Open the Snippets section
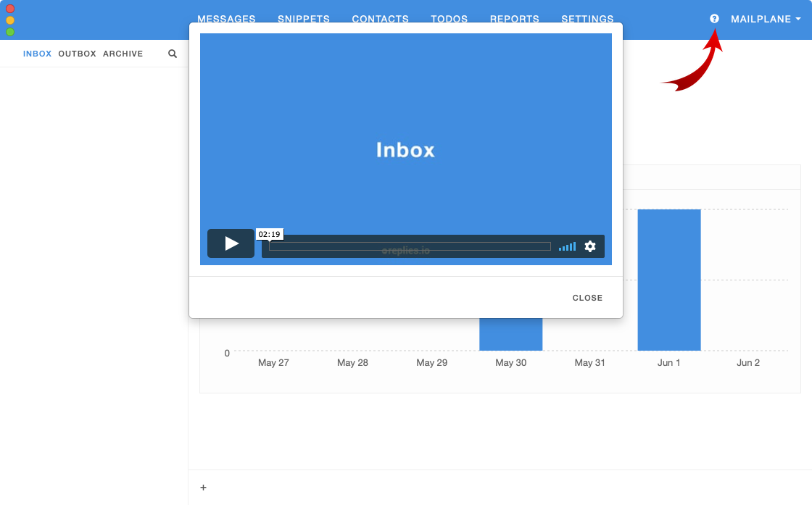 pyautogui.click(x=304, y=19)
